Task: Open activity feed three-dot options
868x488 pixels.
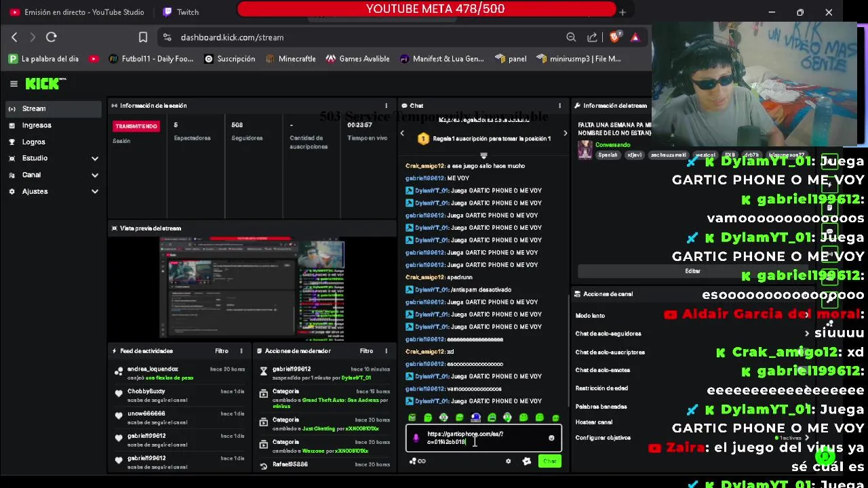Action: 241,351
